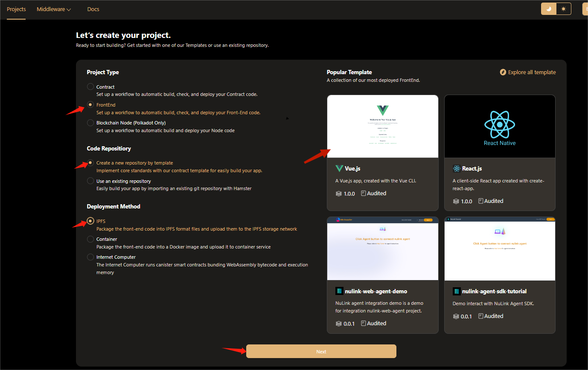The height and width of the screenshot is (370, 588).
Task: Click Audited document icon on React.js card
Action: 481,201
